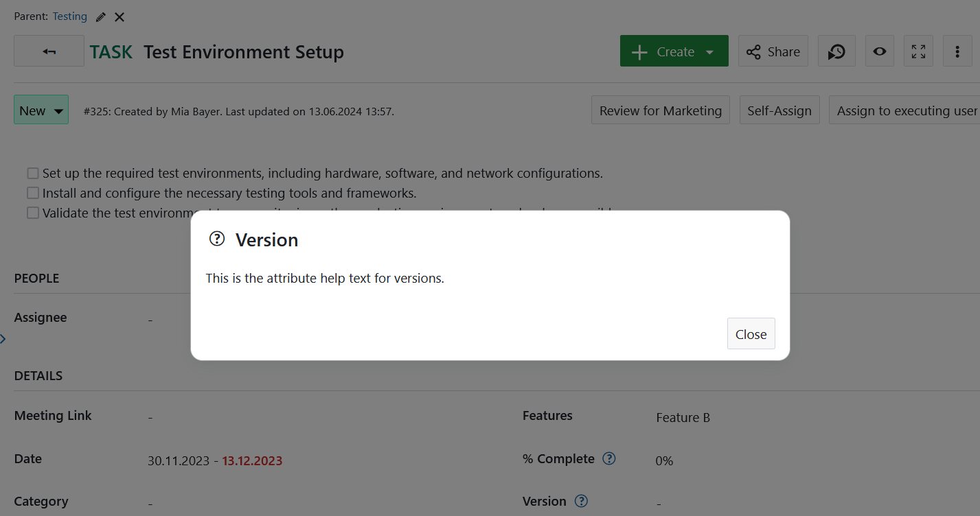980x516 pixels.
Task: Edit the parent with the pencil icon
Action: tap(100, 16)
